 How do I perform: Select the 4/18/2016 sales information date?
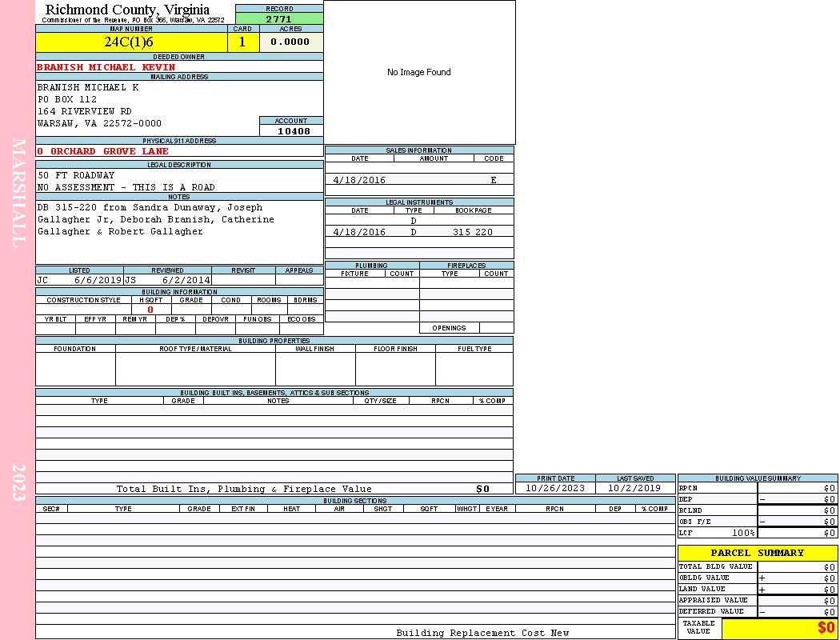point(359,181)
